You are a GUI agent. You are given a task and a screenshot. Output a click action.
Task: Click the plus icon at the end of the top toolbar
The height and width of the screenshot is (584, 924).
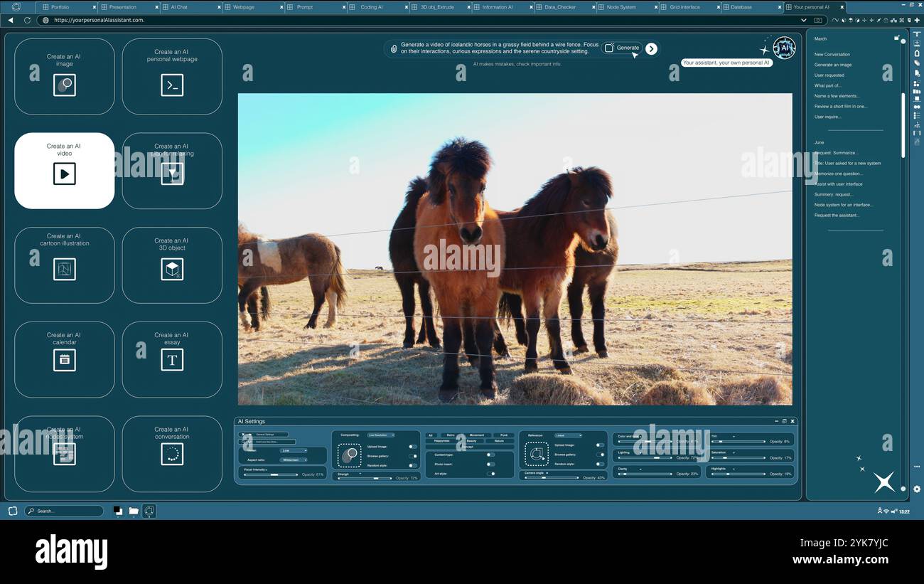pyautogui.click(x=918, y=20)
